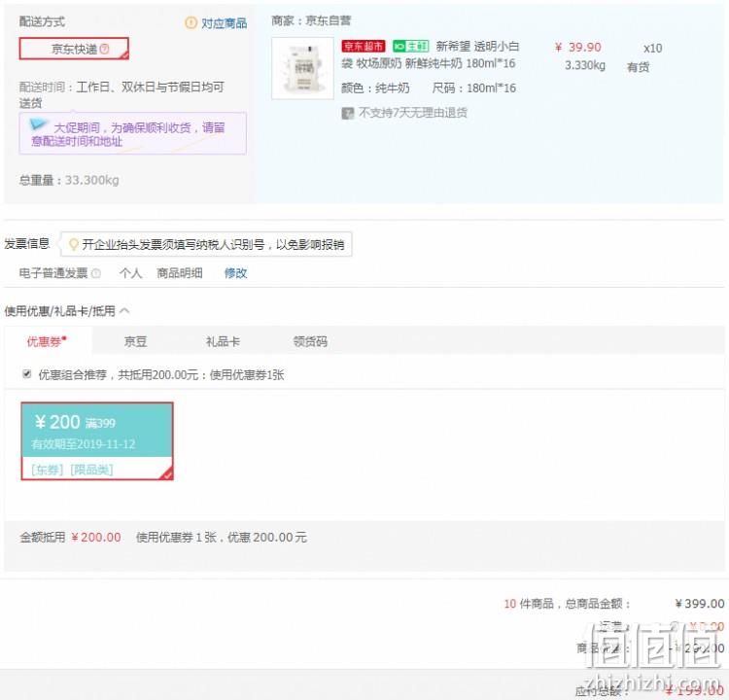Click the 商品明细 invoice content text
The width and height of the screenshot is (729, 700).
pos(180,273)
